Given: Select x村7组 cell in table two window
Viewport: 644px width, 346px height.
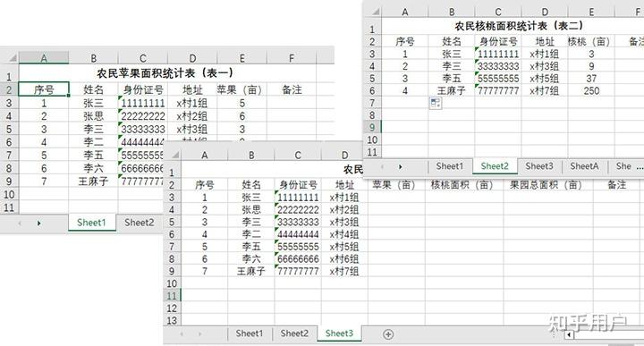Looking at the screenshot, I should click(545, 90).
